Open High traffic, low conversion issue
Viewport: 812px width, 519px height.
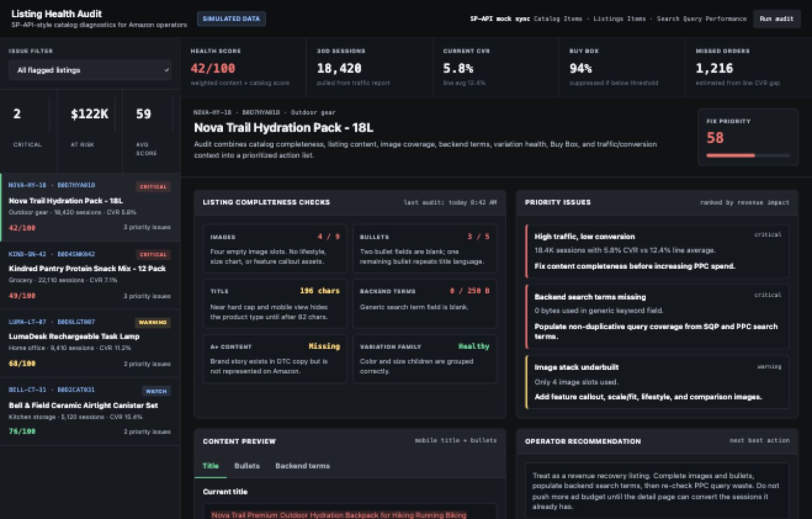(x=657, y=251)
